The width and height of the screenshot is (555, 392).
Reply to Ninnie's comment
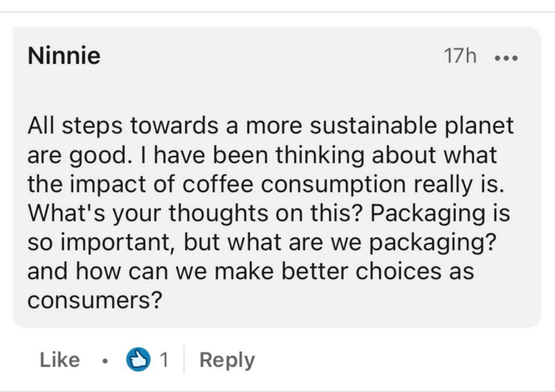click(x=227, y=360)
